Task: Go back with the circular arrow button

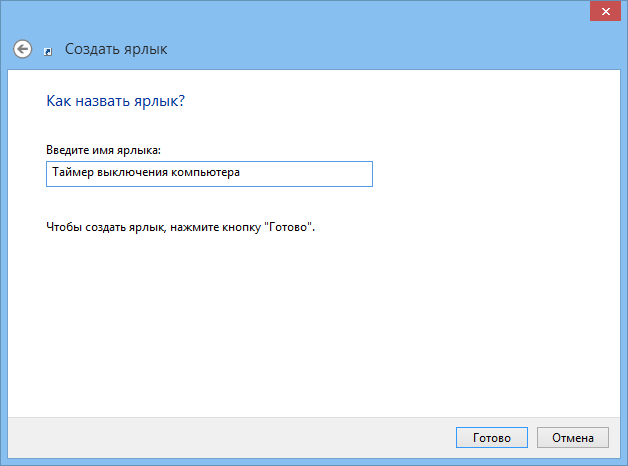Action: point(22,49)
